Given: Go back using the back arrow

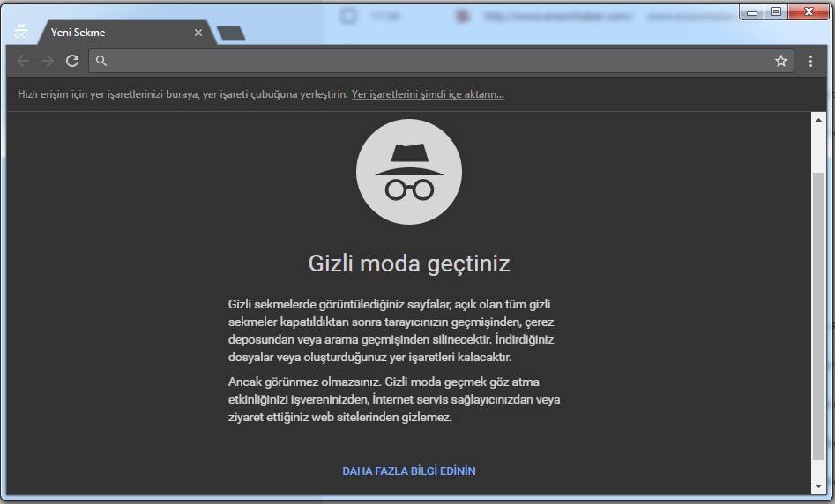Looking at the screenshot, I should [x=23, y=61].
